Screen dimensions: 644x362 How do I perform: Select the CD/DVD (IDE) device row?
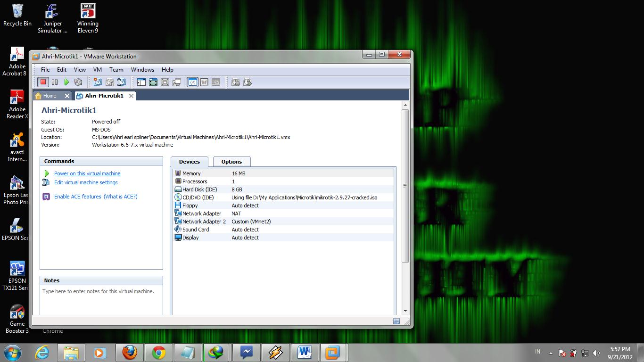pos(283,197)
